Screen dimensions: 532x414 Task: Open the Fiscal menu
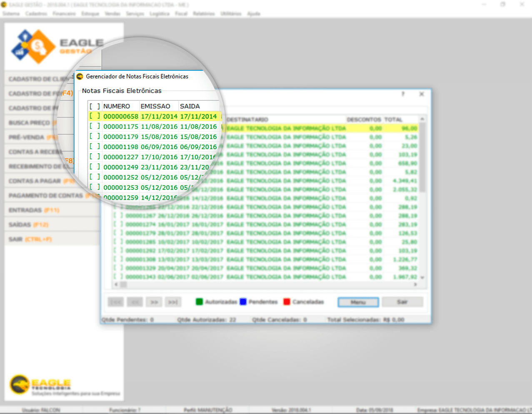pos(181,14)
